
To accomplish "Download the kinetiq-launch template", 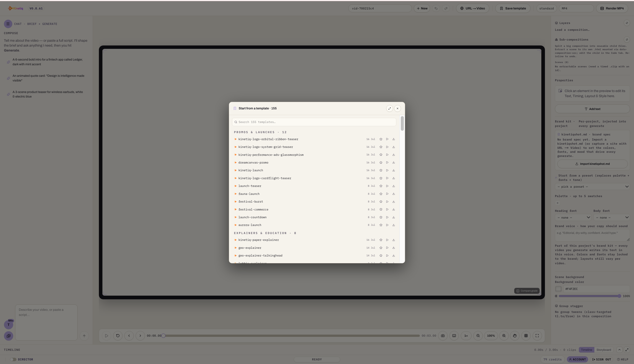I will 393,170.
